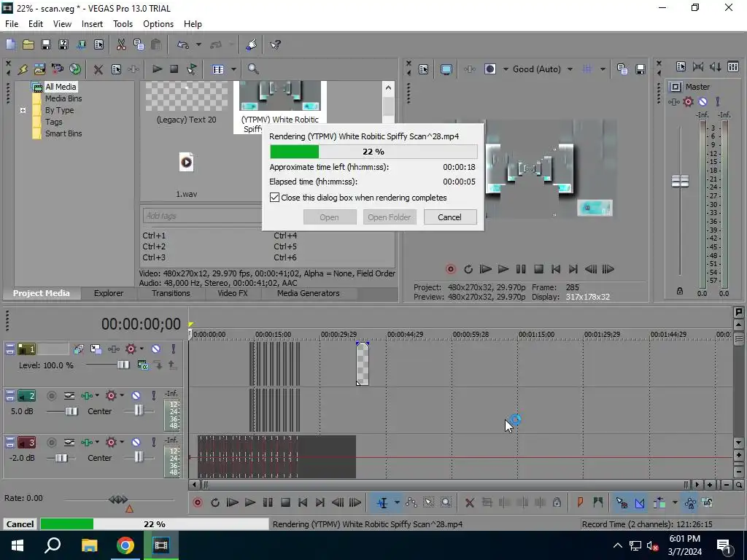Save project with the floppy disk icon
Screen dimensions: 747x560
(46, 44)
